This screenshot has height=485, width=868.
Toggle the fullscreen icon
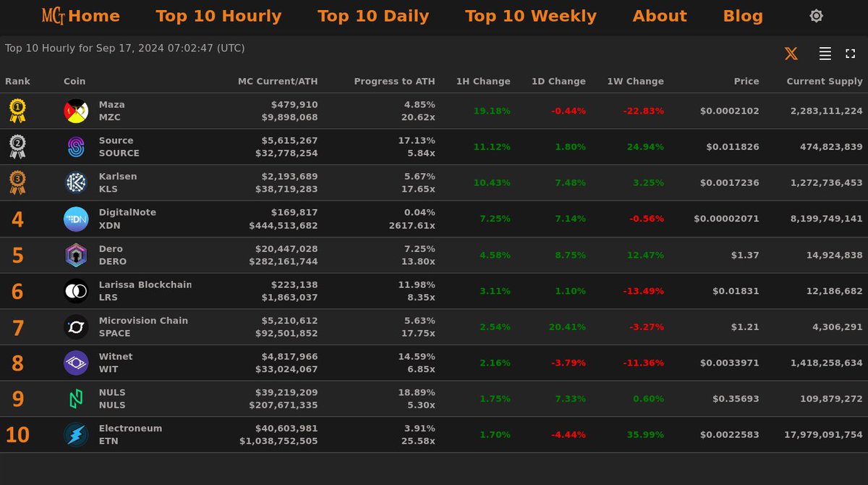pos(850,54)
